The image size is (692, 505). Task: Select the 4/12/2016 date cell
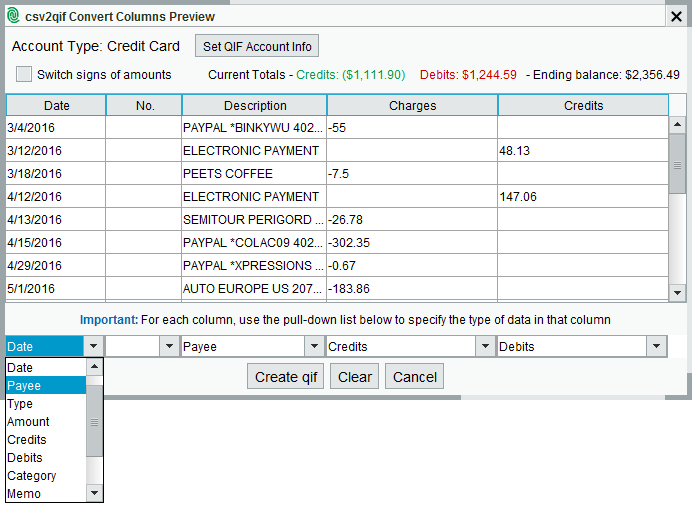[x=56, y=196]
